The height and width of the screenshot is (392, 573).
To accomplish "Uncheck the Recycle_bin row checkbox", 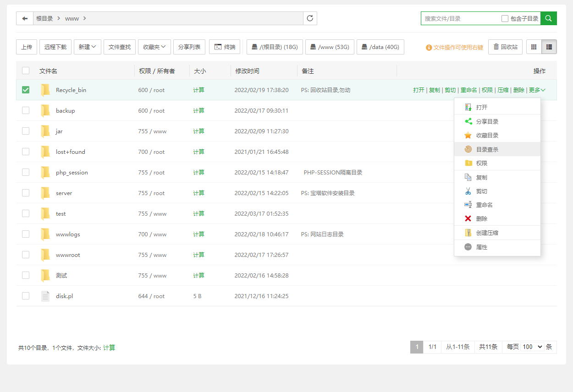I will coord(26,90).
